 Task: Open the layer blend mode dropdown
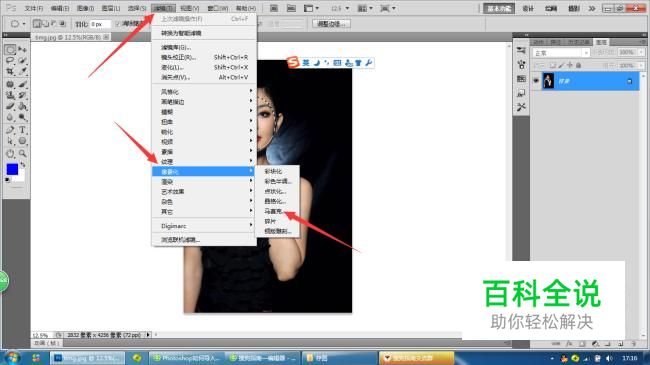pyautogui.click(x=561, y=53)
